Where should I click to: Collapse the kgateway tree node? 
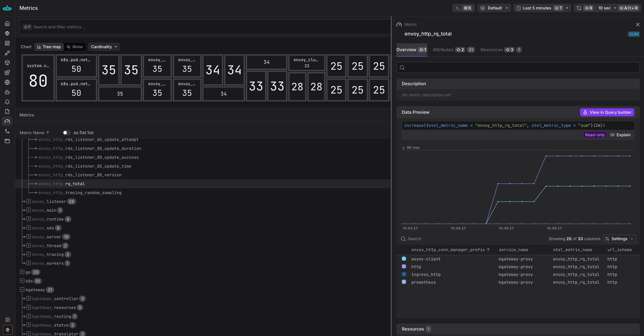point(22,290)
